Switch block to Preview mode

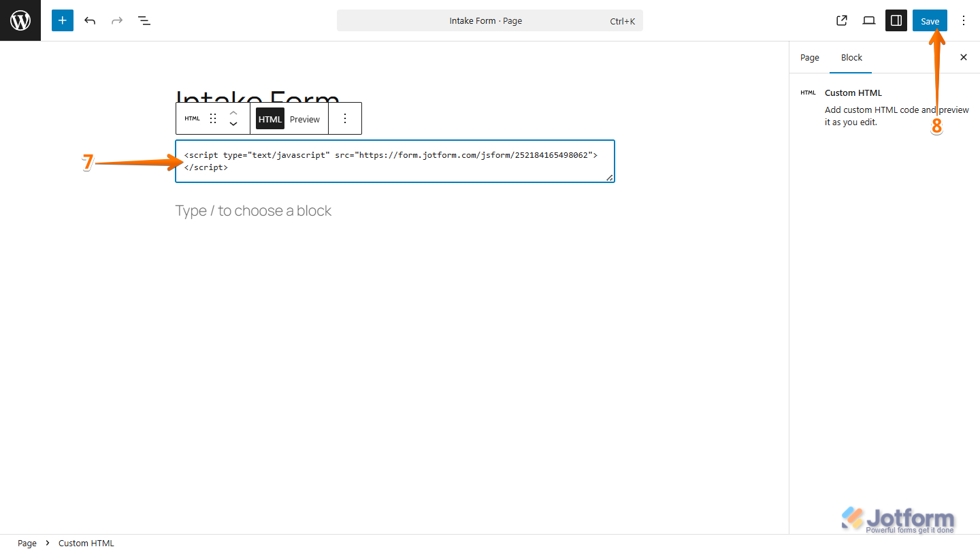[305, 119]
